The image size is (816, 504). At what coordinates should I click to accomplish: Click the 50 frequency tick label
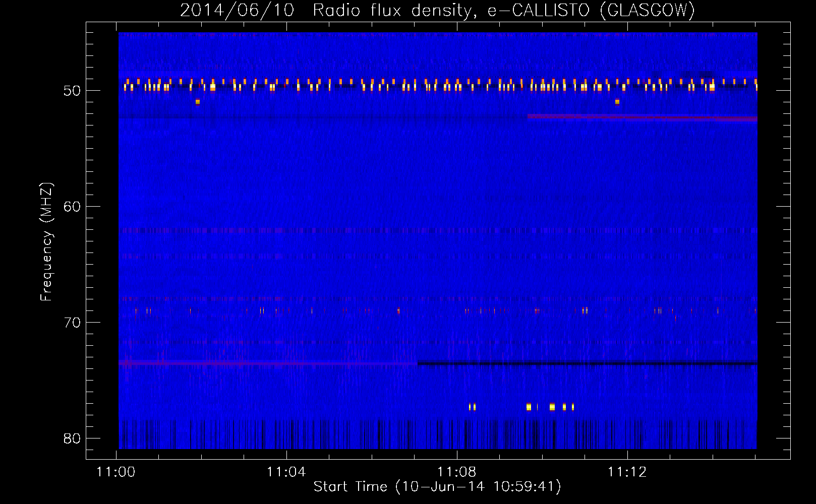coord(72,91)
